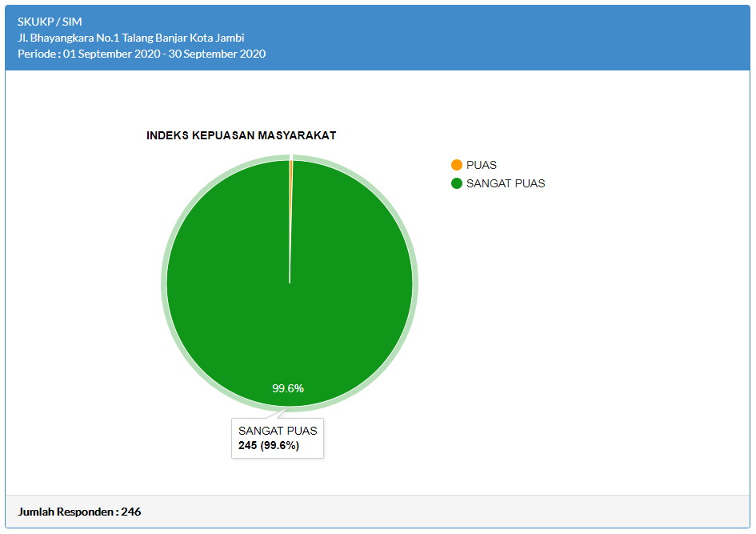Click the SANGAT PUAS text in tooltip

point(278,431)
